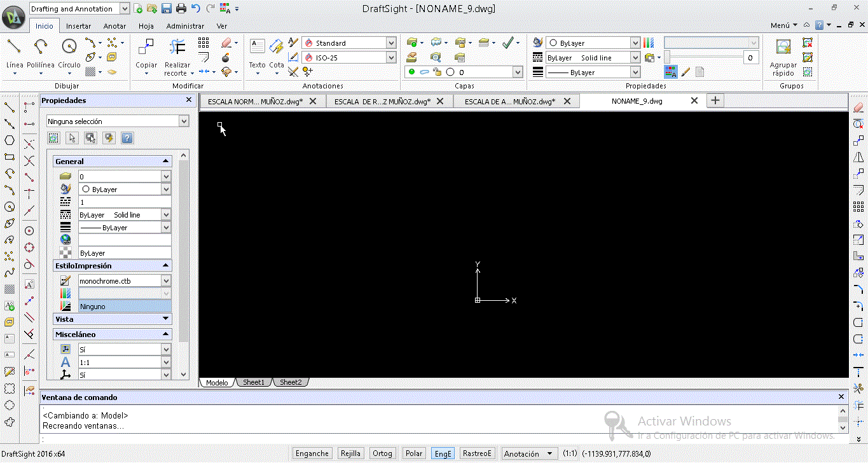Click the transparency slider in Propiedades
Viewport: 868px width, 463px height.
[x=703, y=58]
